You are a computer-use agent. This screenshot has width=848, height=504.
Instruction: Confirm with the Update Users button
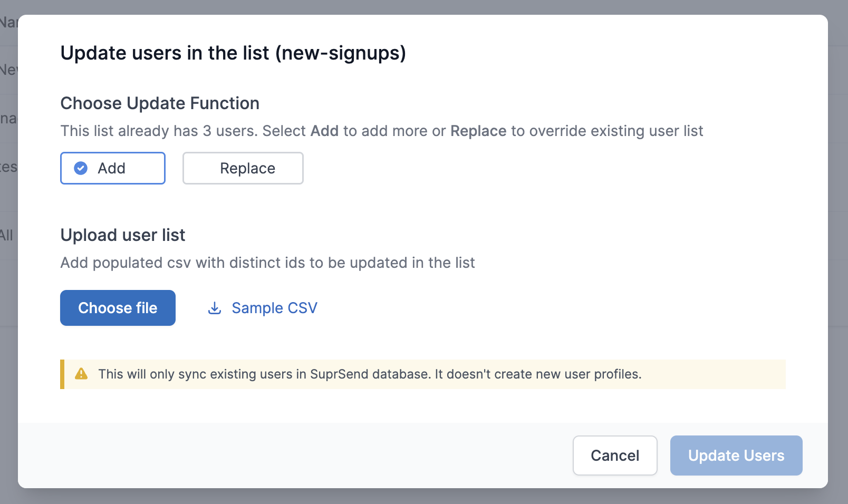coord(736,455)
